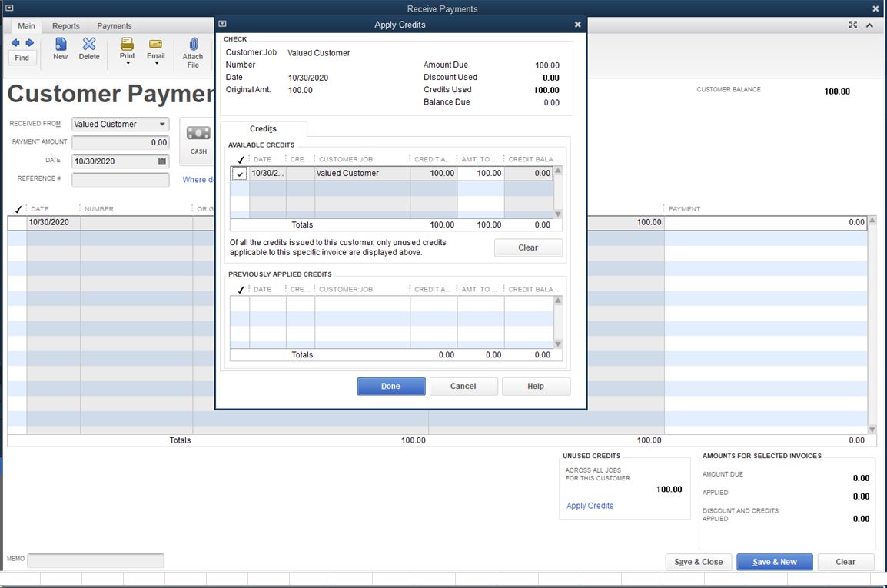Switch to the Payments tab
The image size is (887, 588).
coord(114,25)
